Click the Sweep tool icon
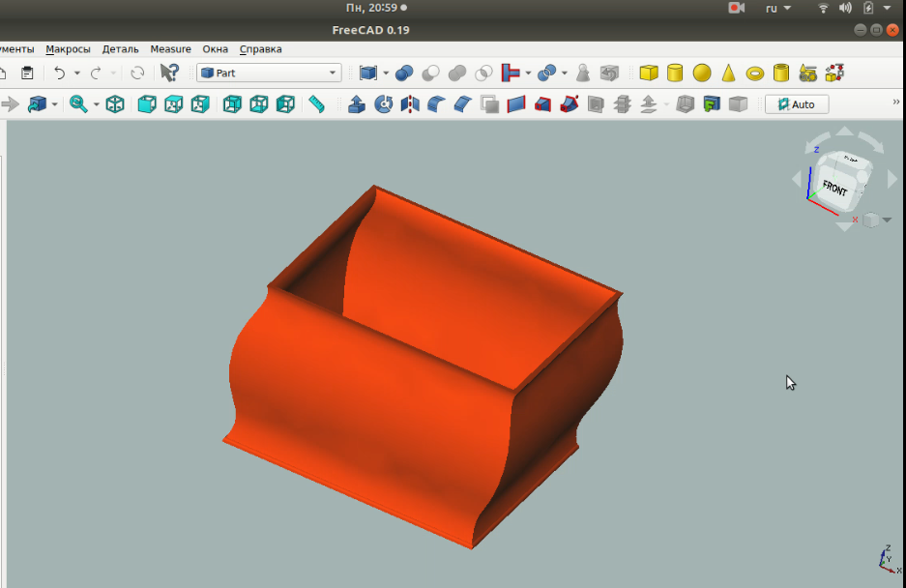This screenshot has height=588, width=906. pyautogui.click(x=570, y=104)
